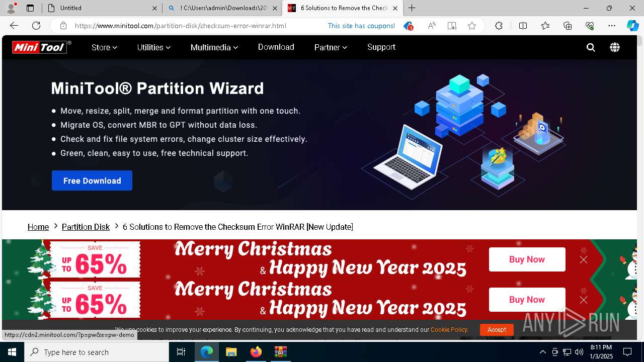Image resolution: width=644 pixels, height=362 pixels.
Task: Open the shopping coupons tag icon
Action: pyautogui.click(x=408, y=26)
